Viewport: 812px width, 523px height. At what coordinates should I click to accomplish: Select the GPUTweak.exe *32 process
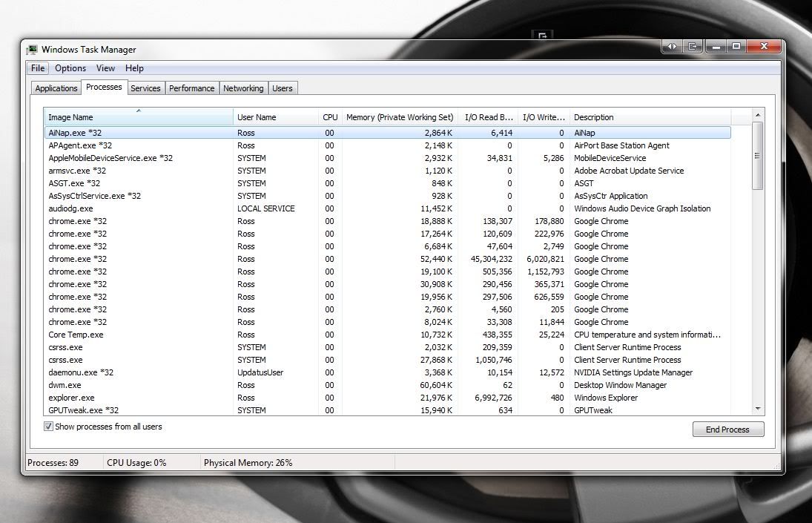tap(387, 410)
